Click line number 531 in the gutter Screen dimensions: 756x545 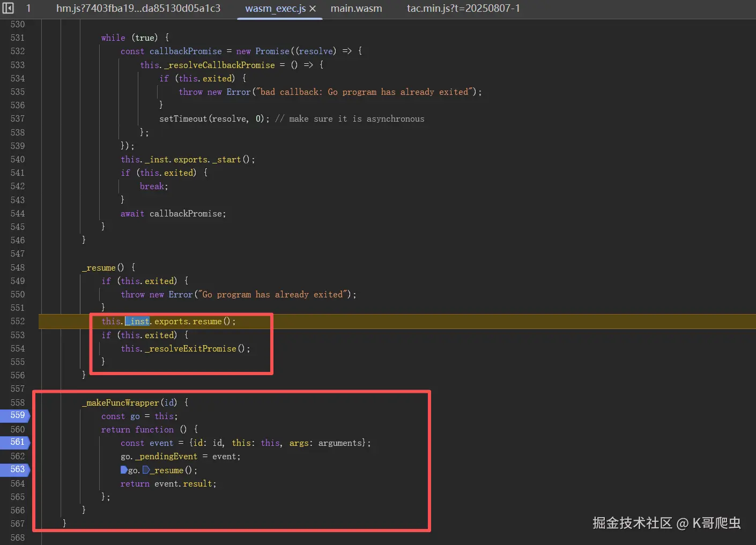pos(18,38)
